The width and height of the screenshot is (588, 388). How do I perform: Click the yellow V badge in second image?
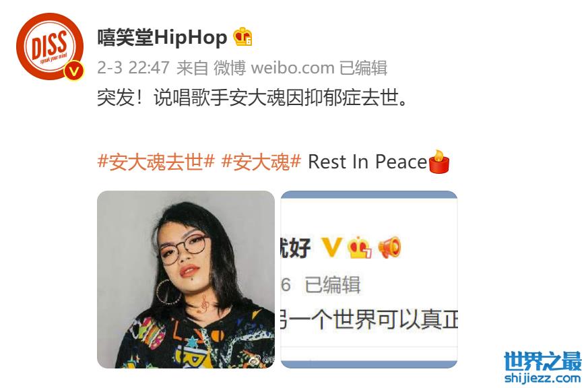click(x=332, y=247)
